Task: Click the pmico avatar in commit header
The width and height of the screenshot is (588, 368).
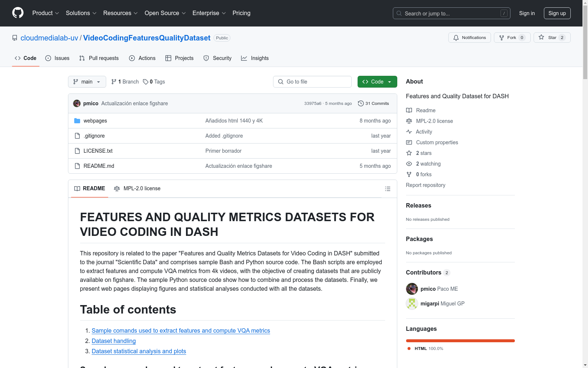Action: click(77, 103)
